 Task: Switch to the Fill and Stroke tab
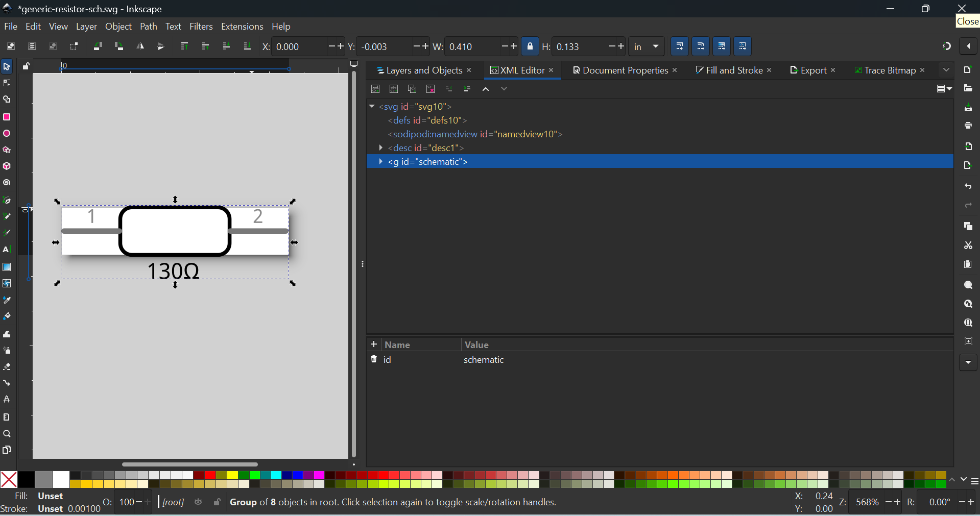tap(729, 70)
